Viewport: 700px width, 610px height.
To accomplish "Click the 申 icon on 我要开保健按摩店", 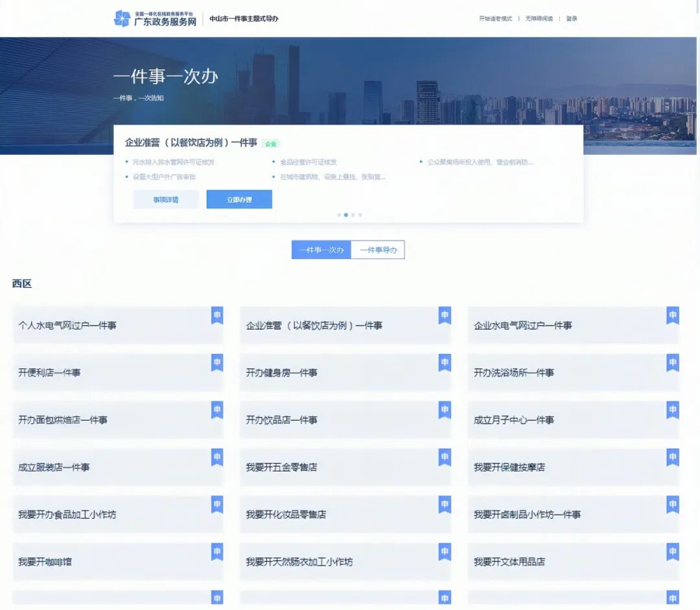I will click(x=672, y=456).
